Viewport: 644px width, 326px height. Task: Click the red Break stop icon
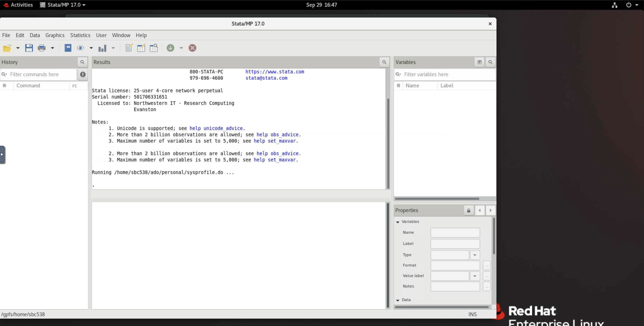[x=192, y=48]
